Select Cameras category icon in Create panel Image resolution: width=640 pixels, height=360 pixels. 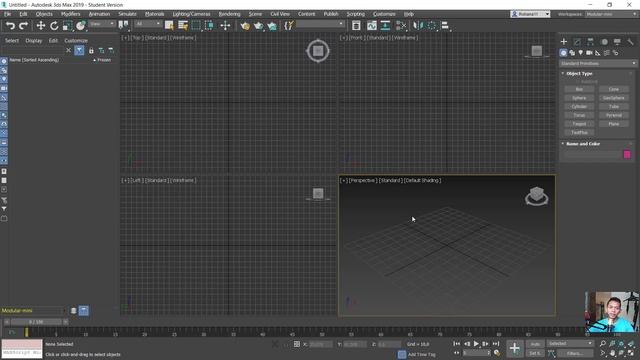(589, 53)
